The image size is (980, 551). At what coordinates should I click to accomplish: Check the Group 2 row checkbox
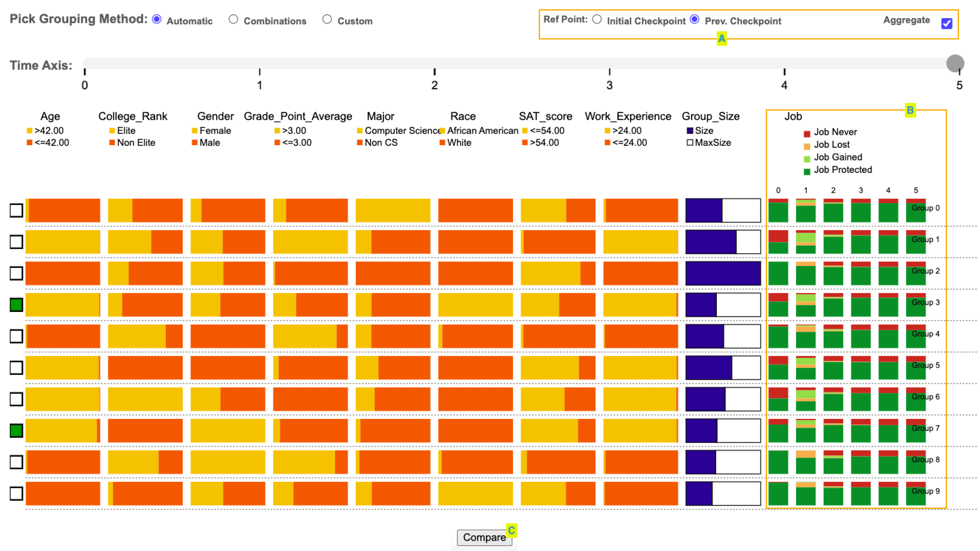[16, 274]
